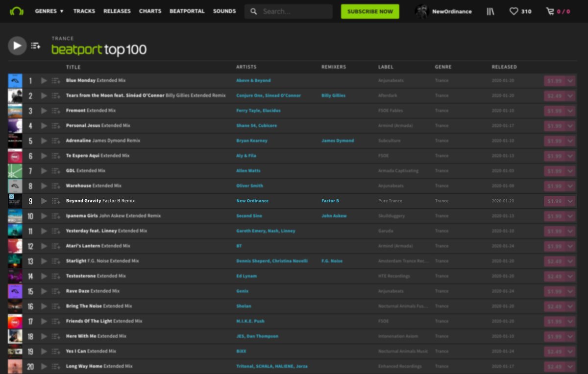Open the My Library icon
588x374 pixels.
tap(490, 11)
